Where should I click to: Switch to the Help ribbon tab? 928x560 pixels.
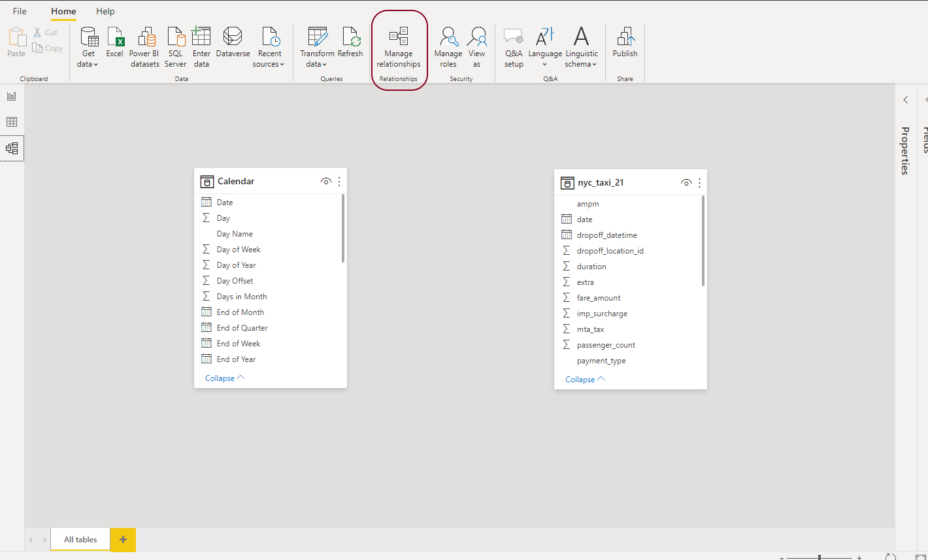[105, 11]
